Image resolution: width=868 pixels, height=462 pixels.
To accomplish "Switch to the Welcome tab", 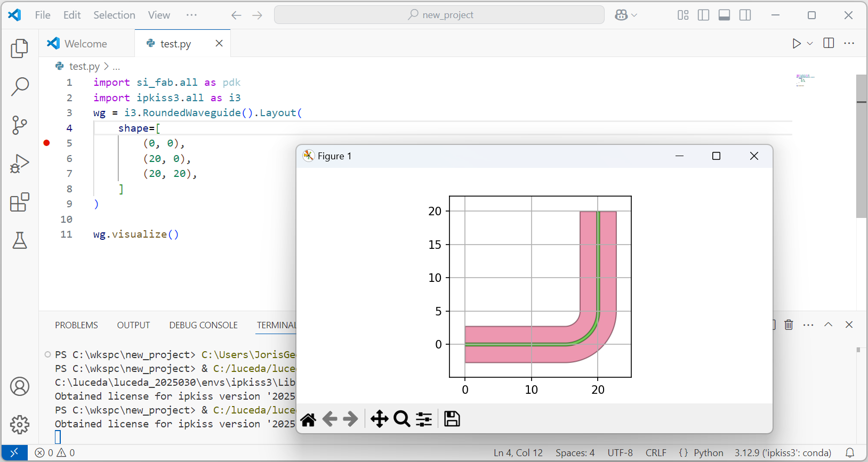I will click(85, 44).
